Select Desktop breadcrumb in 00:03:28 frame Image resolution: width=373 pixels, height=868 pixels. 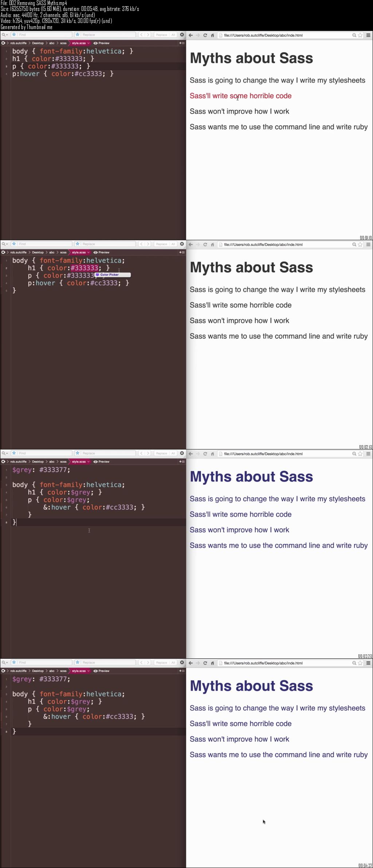pos(38,461)
